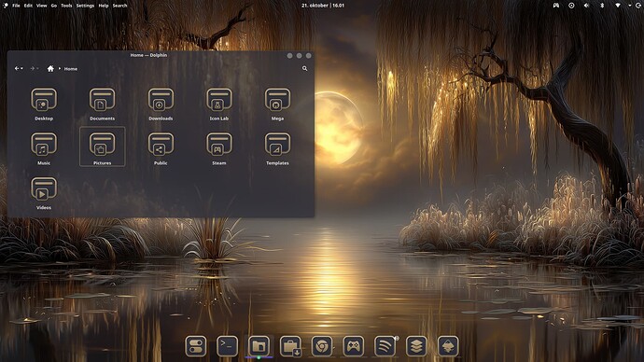Viewport: 644px width, 362px height.
Task: Open the volume tray icon
Action: click(x=586, y=6)
